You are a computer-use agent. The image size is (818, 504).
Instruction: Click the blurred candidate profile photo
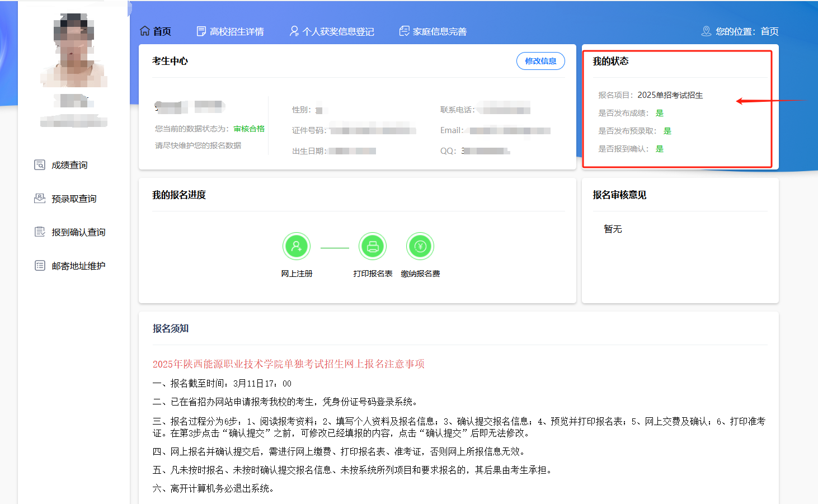click(x=74, y=51)
